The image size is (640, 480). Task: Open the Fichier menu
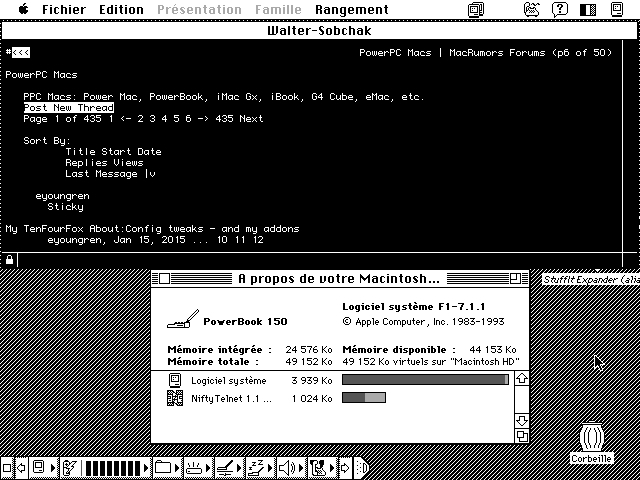(64, 9)
